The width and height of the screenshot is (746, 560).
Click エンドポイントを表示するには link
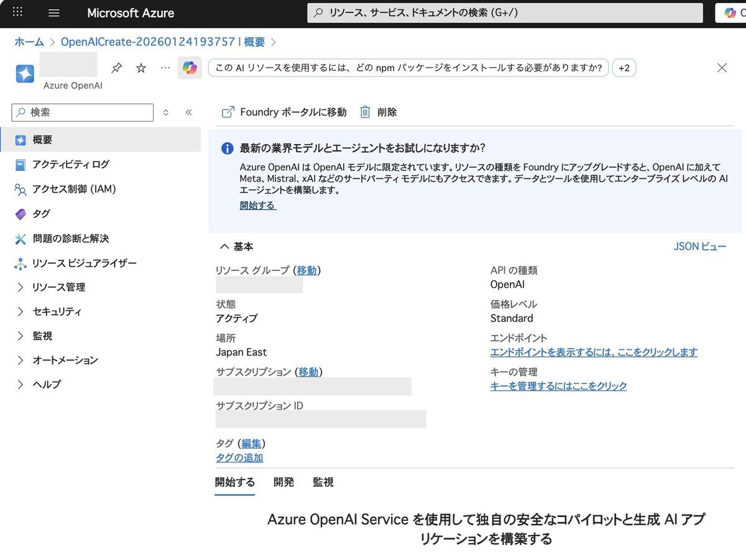[594, 352]
